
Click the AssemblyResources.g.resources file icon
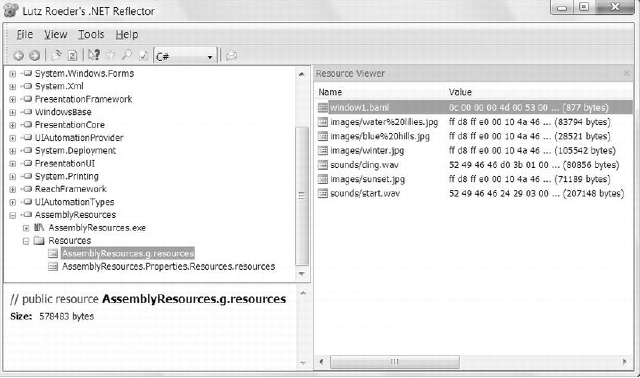(x=53, y=253)
